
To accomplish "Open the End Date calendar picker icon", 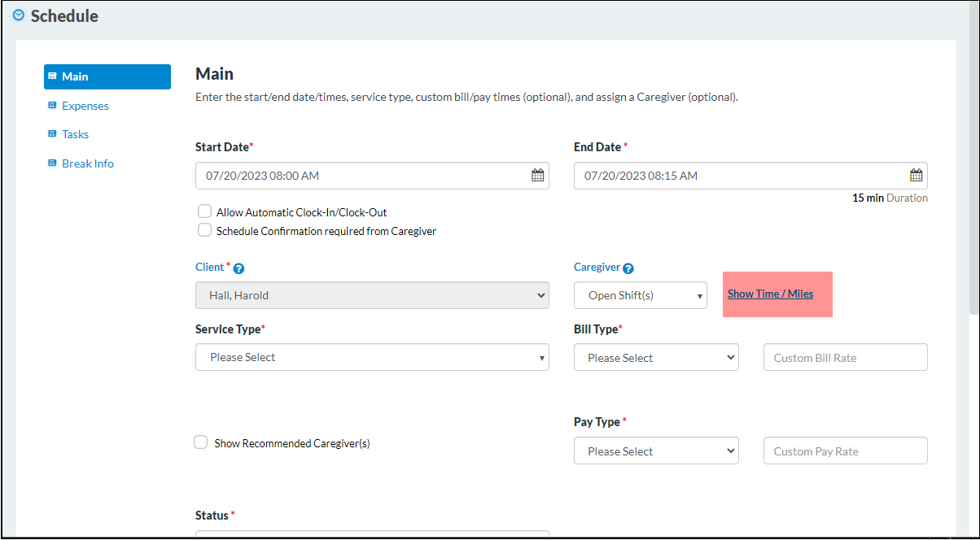I will coord(916,176).
